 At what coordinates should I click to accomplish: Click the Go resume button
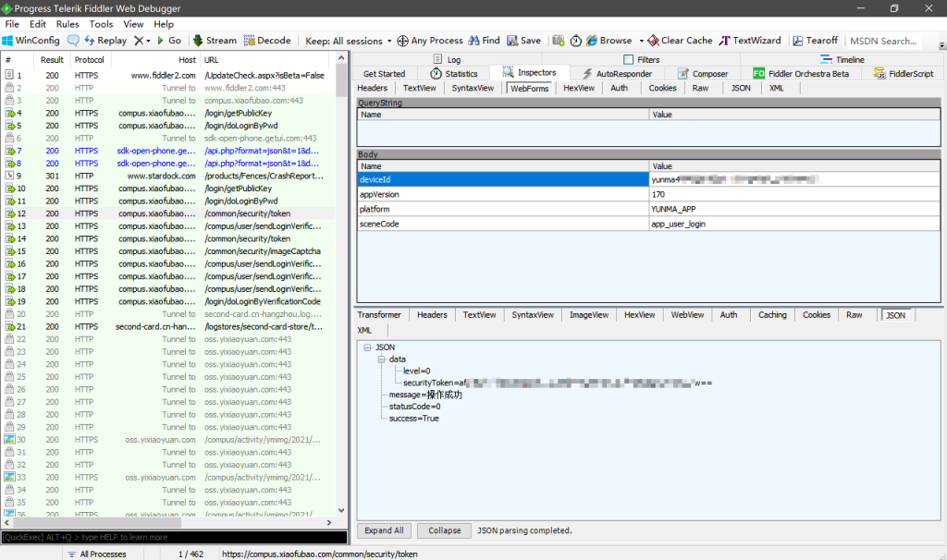point(169,41)
